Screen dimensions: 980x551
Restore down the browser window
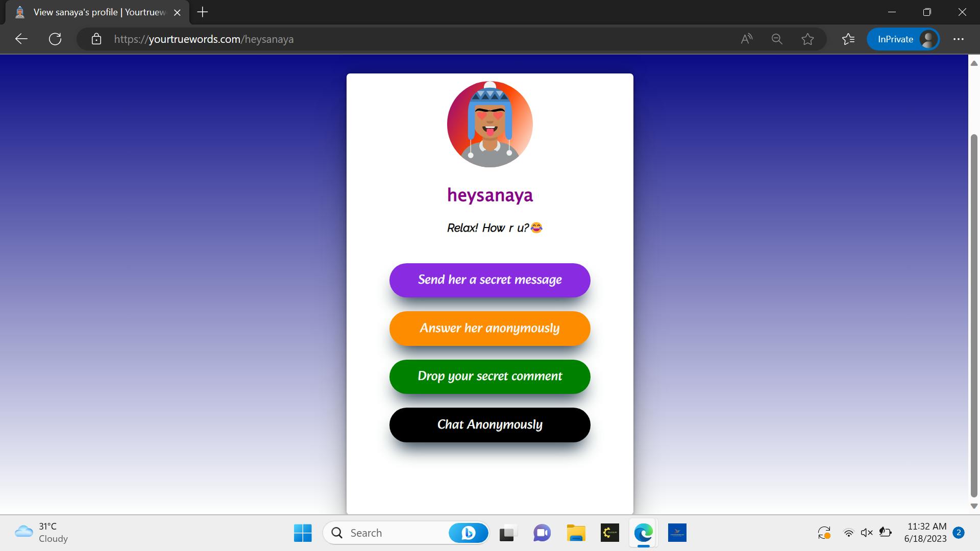(927, 12)
